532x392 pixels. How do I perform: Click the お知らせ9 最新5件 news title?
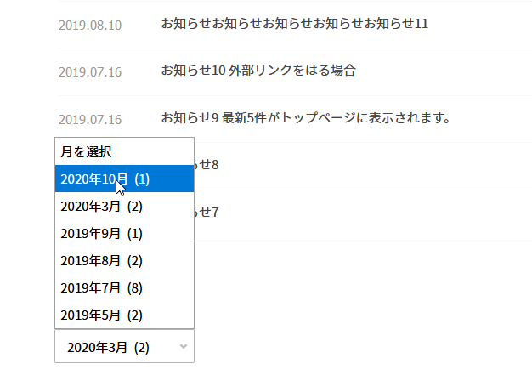pos(305,117)
